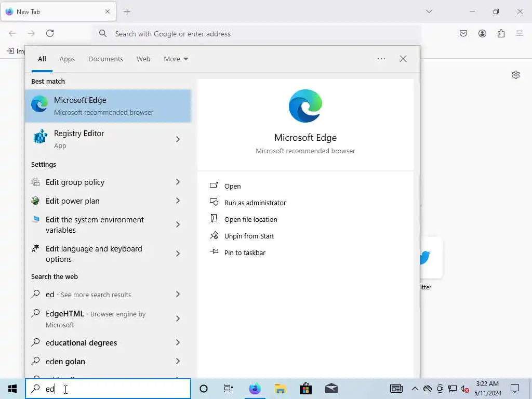This screenshot has height=399, width=532.
Task: Close the New Tab tab
Action: (x=107, y=11)
